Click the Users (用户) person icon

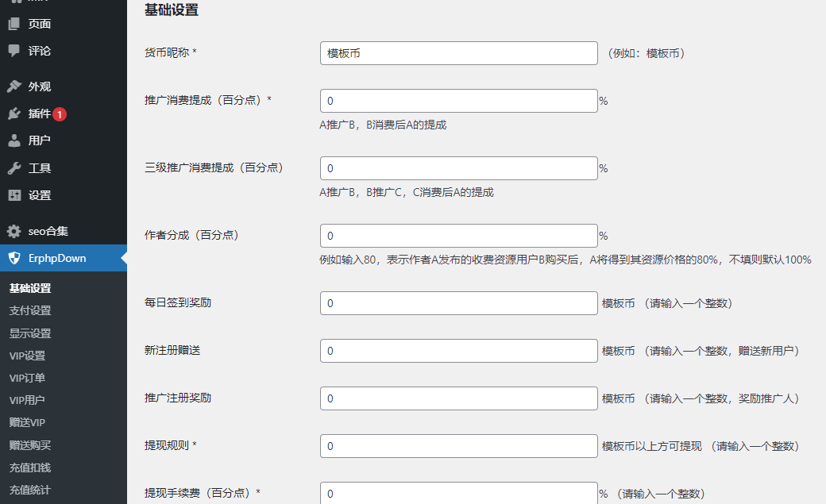click(x=14, y=140)
